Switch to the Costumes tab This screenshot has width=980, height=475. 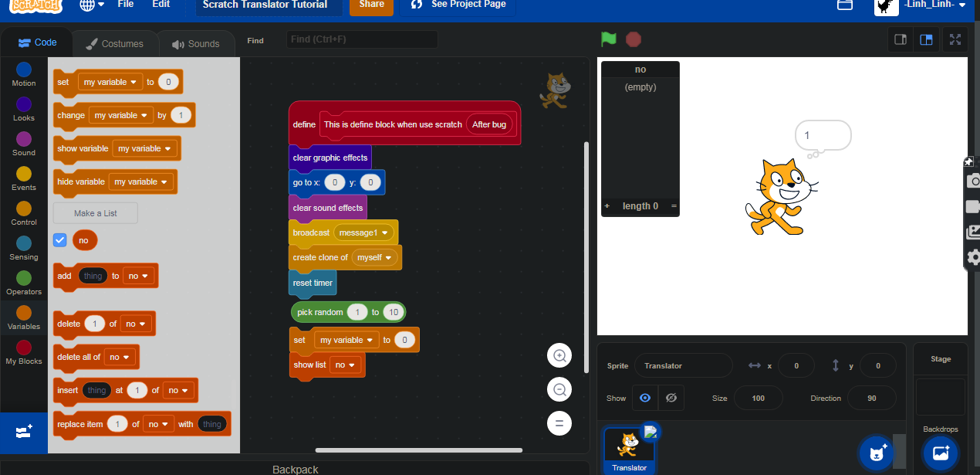114,44
